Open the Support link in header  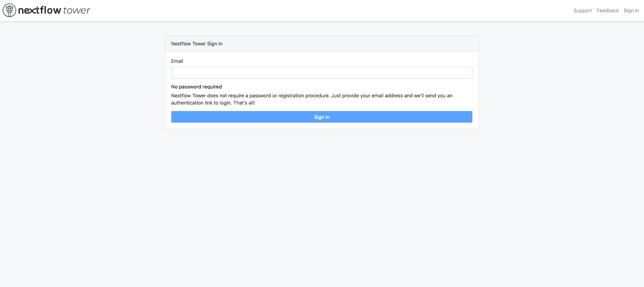click(x=583, y=11)
